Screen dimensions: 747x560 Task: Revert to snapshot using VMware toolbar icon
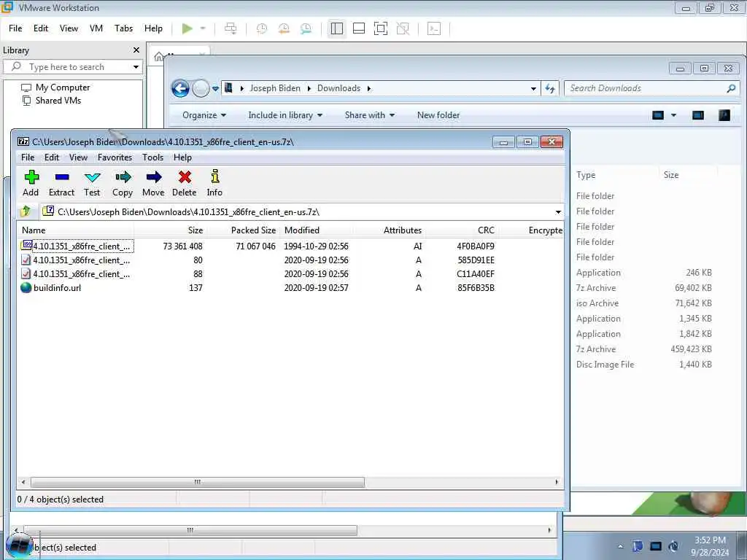284,28
